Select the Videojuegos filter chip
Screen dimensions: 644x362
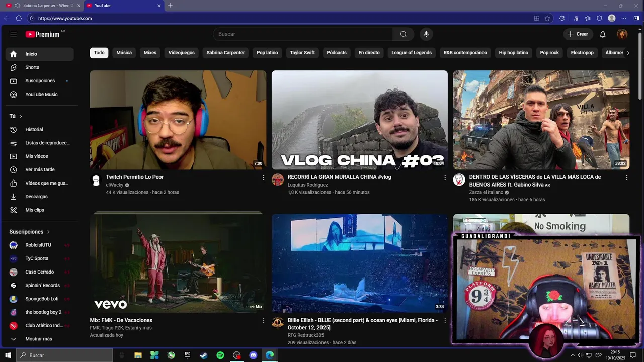[182, 53]
